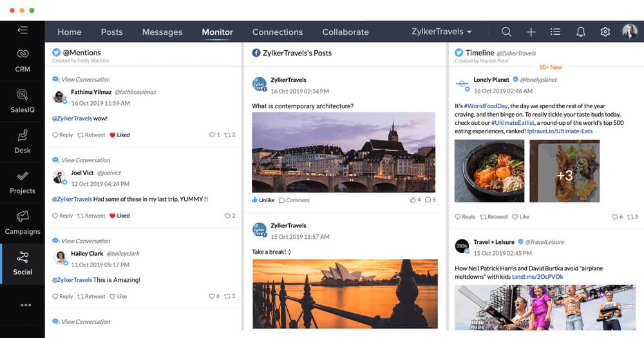Open the Collaborate tab
This screenshot has height=338, width=644.
[345, 32]
